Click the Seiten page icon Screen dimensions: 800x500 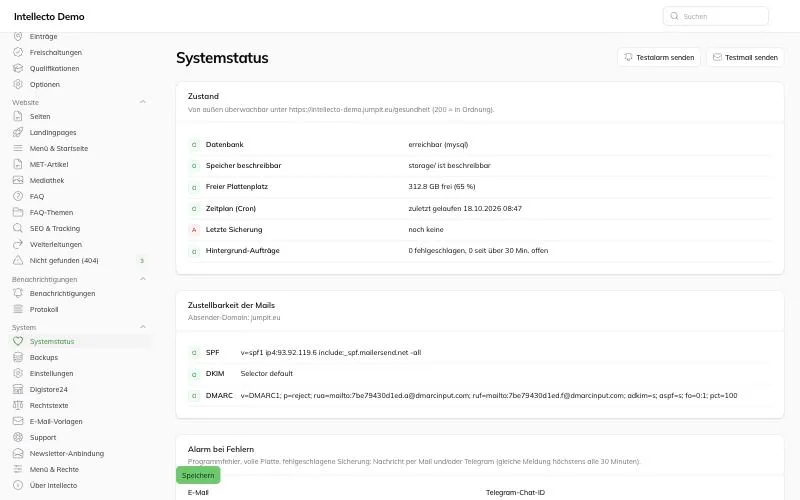(18, 116)
